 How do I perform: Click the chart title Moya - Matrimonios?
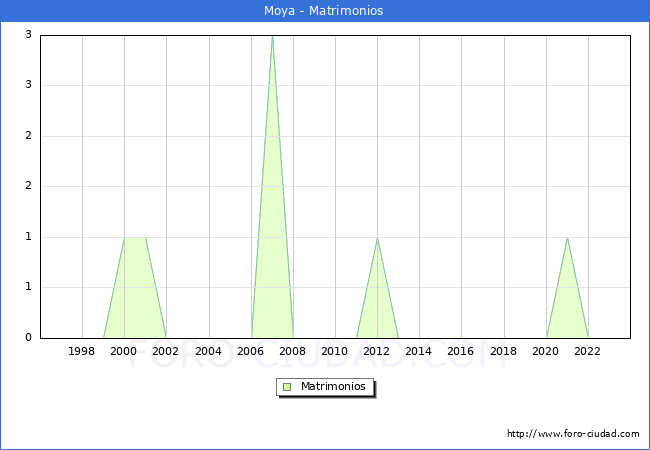coord(325,11)
